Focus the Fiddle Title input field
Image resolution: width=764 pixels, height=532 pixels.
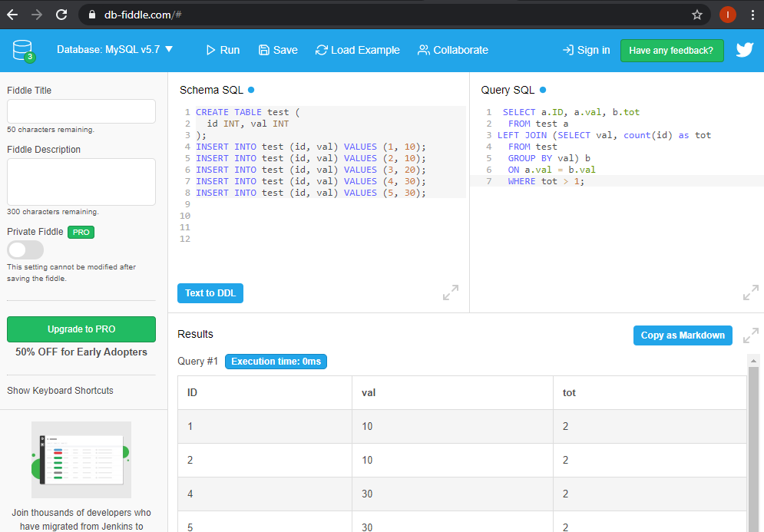(x=81, y=111)
